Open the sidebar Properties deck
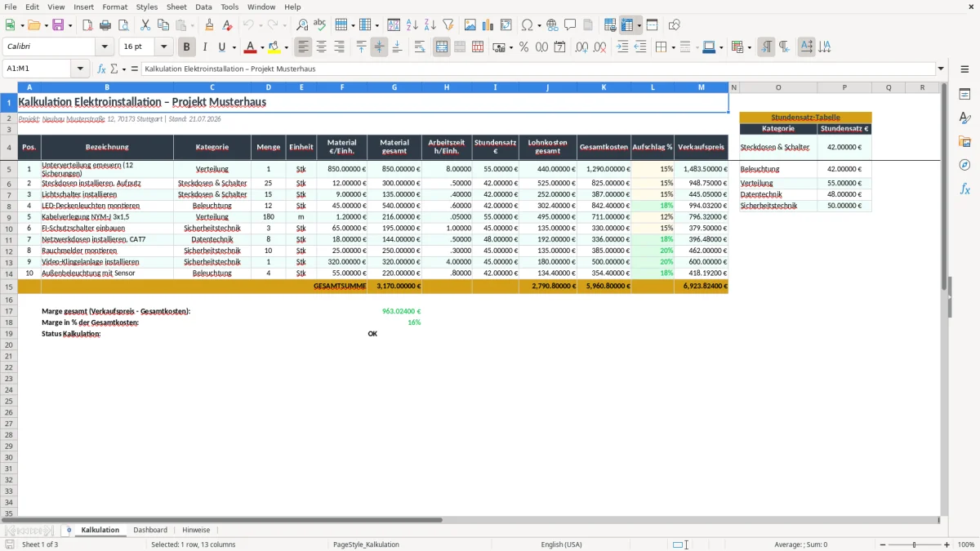 point(964,95)
